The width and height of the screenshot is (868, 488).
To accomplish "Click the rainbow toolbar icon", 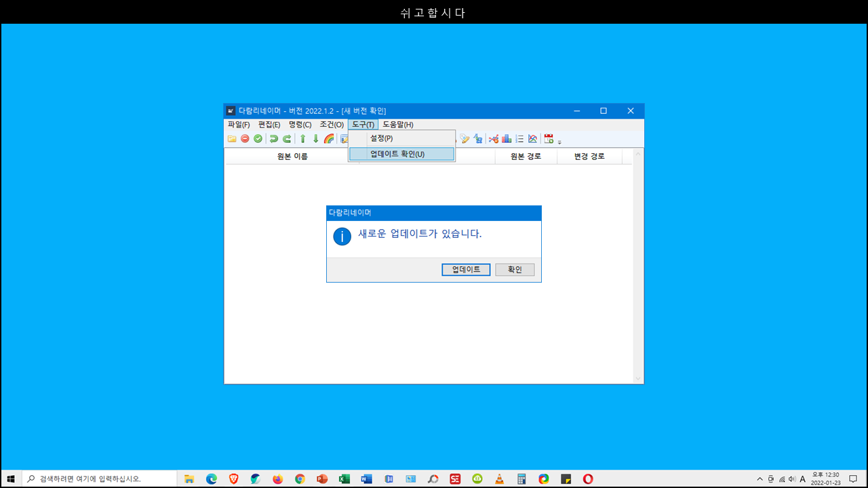I will [329, 139].
